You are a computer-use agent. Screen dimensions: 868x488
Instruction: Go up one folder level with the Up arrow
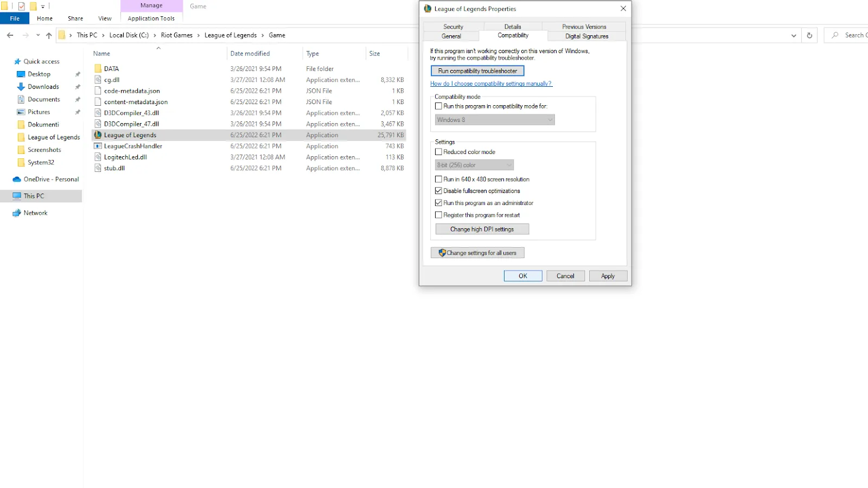point(49,35)
